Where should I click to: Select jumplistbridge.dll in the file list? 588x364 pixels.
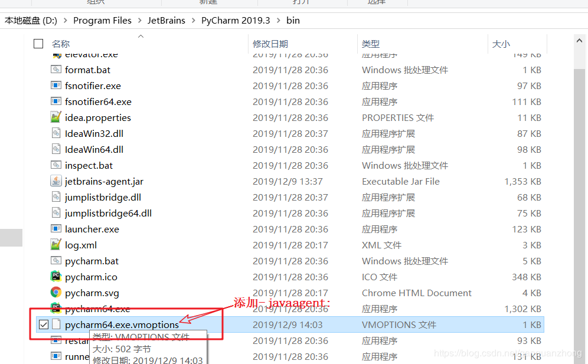[103, 197]
